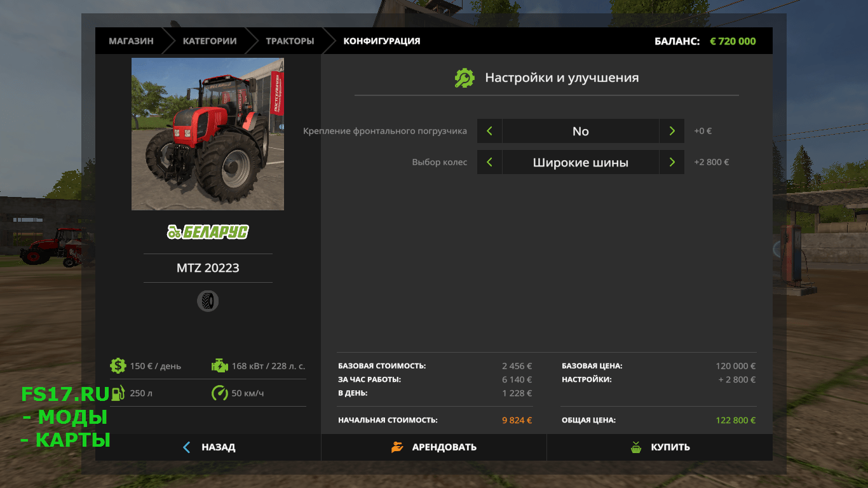Click the 'Настройки:' + 2 800 € amount
This screenshot has height=488, width=868.
[x=737, y=379]
